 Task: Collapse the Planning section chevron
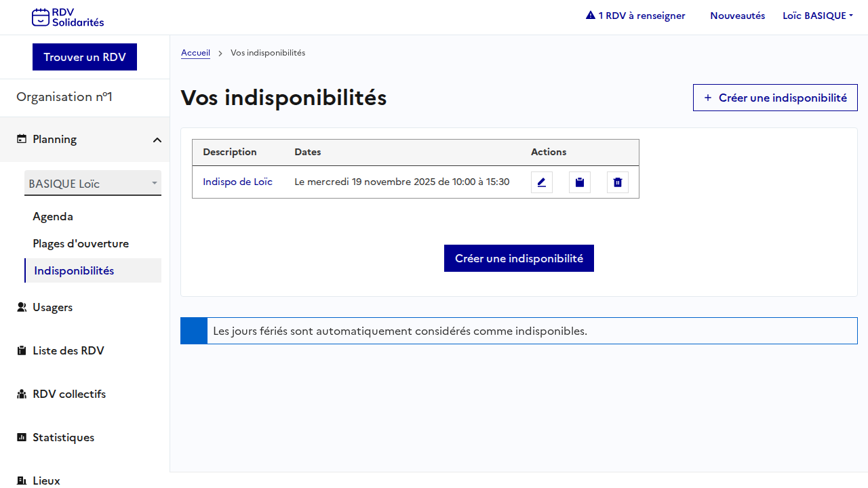point(157,140)
